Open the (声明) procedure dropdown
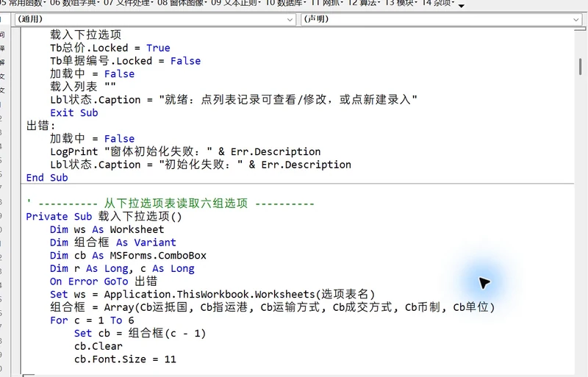The image size is (588, 377). [x=442, y=19]
